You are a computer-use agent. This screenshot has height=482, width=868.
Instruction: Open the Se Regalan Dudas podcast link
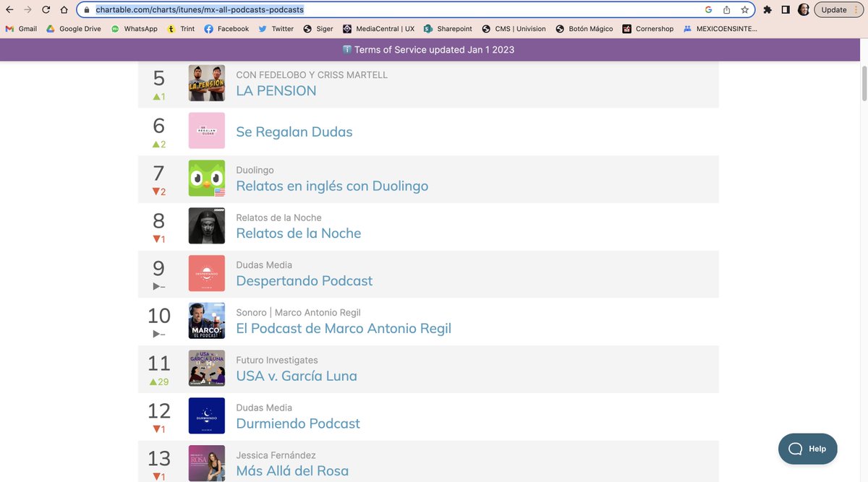pyautogui.click(x=294, y=132)
